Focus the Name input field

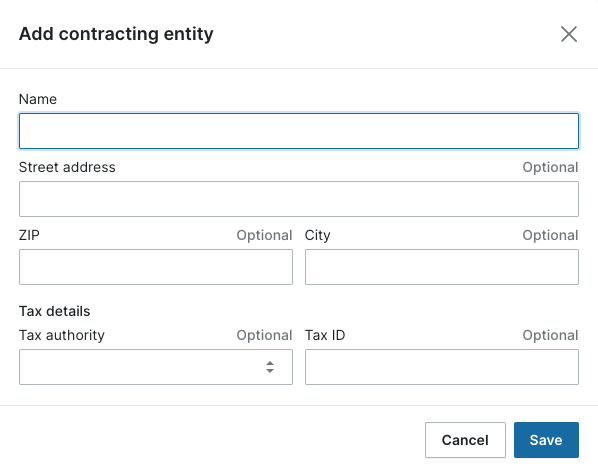(299, 131)
